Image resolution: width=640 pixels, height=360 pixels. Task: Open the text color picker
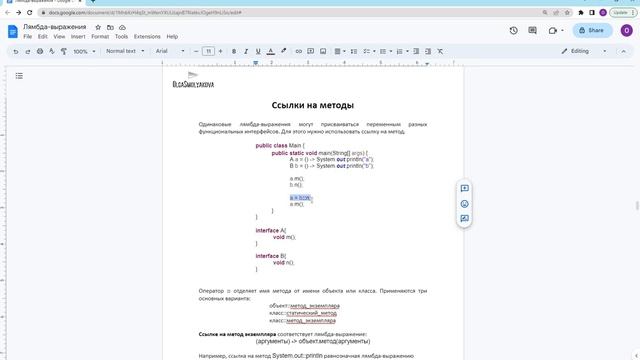(271, 51)
